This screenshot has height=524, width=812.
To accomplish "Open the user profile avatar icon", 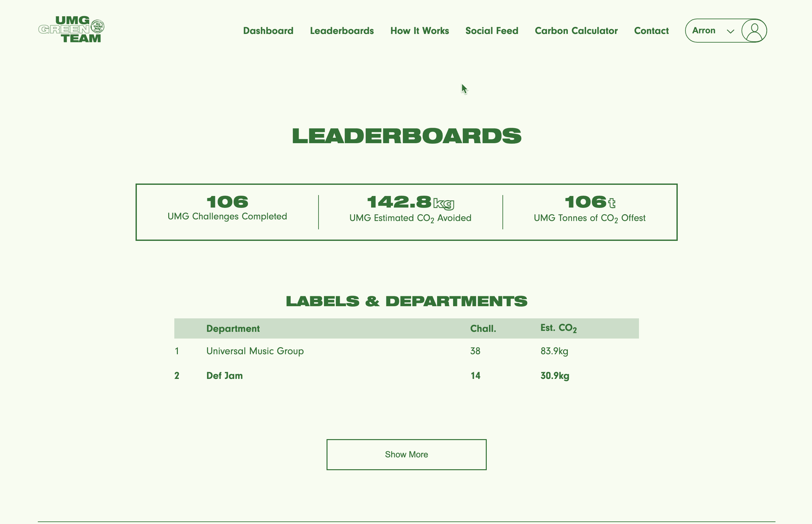I will (754, 31).
